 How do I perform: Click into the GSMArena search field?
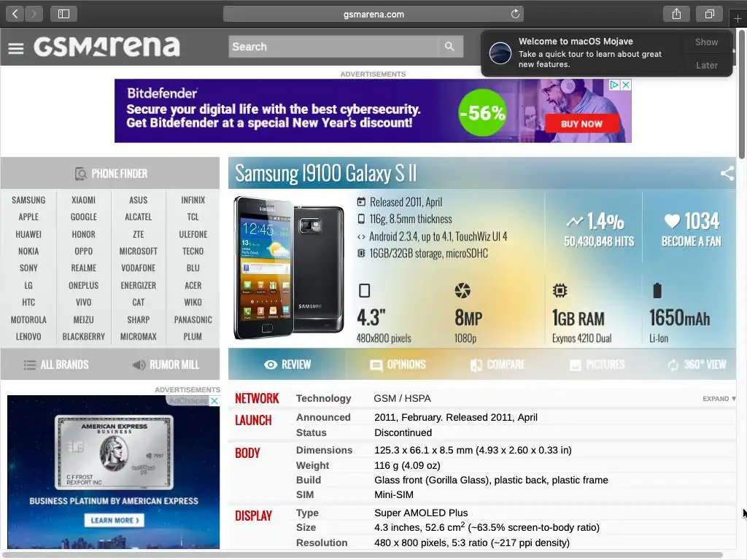(x=333, y=46)
